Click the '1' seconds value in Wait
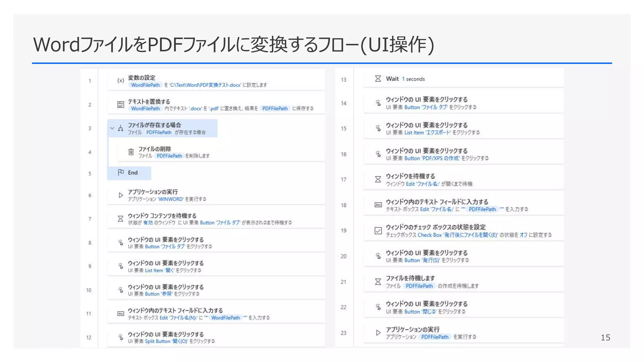Image resolution: width=644 pixels, height=362 pixels. [x=403, y=79]
